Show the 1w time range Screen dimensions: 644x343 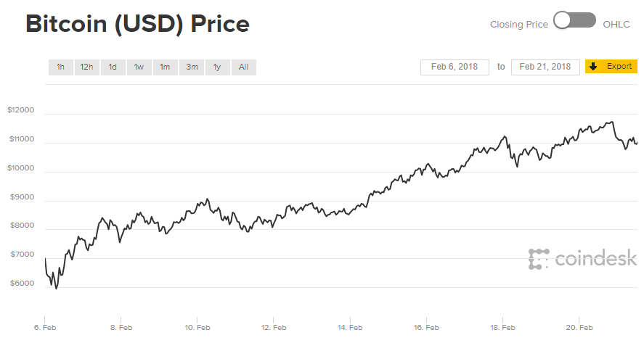pos(139,67)
